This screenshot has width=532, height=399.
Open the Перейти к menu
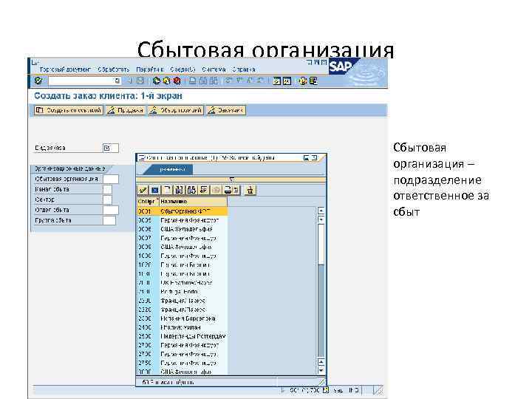pyautogui.click(x=149, y=69)
